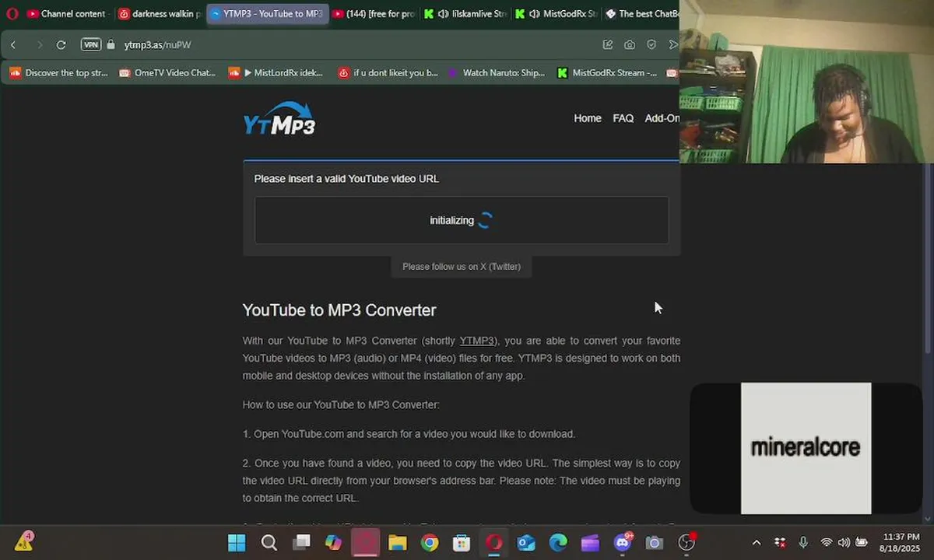
Task: Open MistLordRx idek... bookmark
Action: coord(276,73)
